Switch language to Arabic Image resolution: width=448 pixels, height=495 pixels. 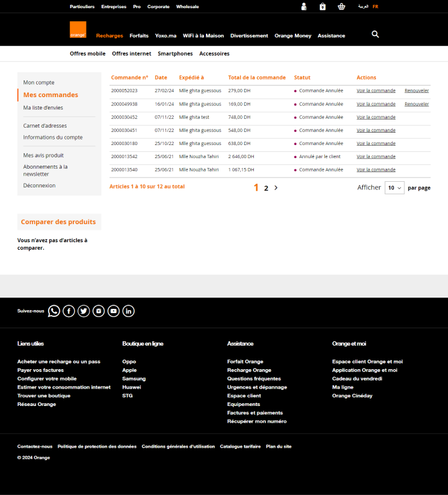point(363,6)
